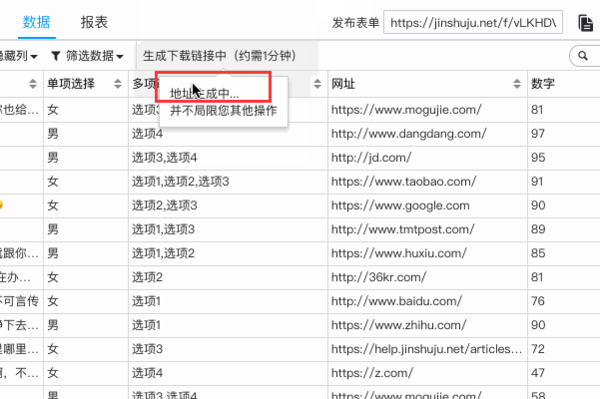Click the baidu.com URL cell
The image size is (600, 399).
(427, 301)
